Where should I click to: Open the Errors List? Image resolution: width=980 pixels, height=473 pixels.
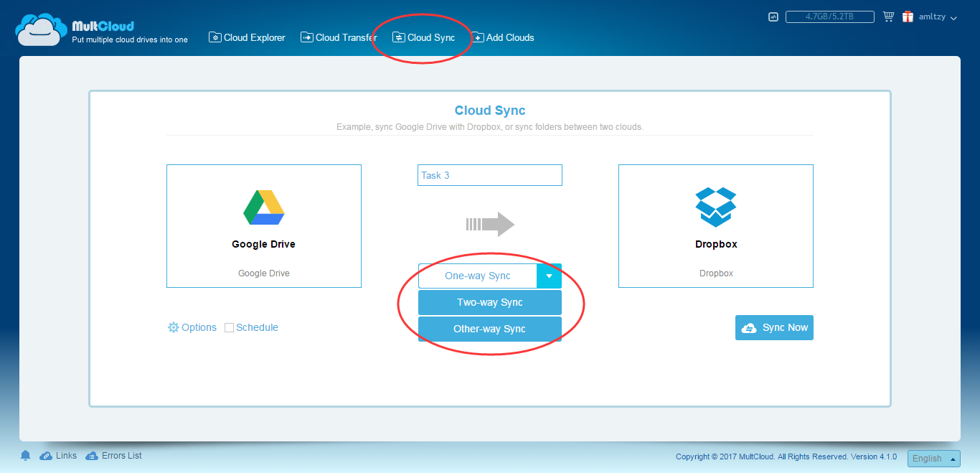(113, 455)
